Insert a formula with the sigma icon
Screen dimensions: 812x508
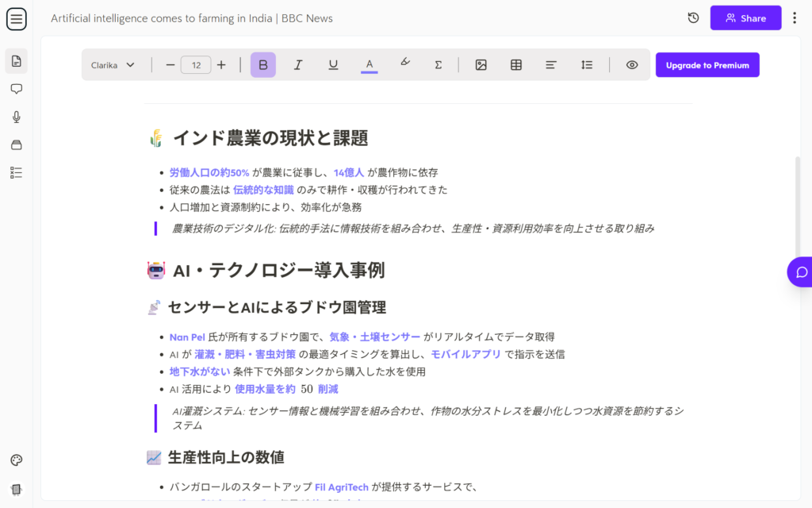coord(438,65)
